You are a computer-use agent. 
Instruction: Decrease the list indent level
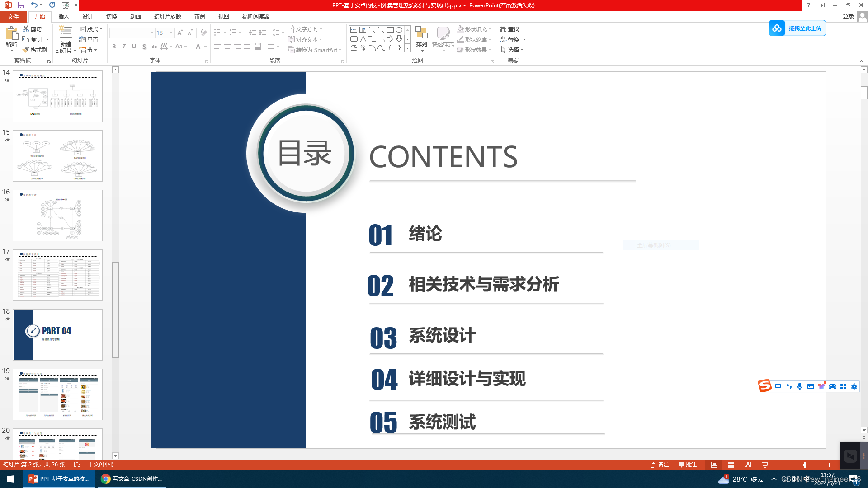[252, 33]
